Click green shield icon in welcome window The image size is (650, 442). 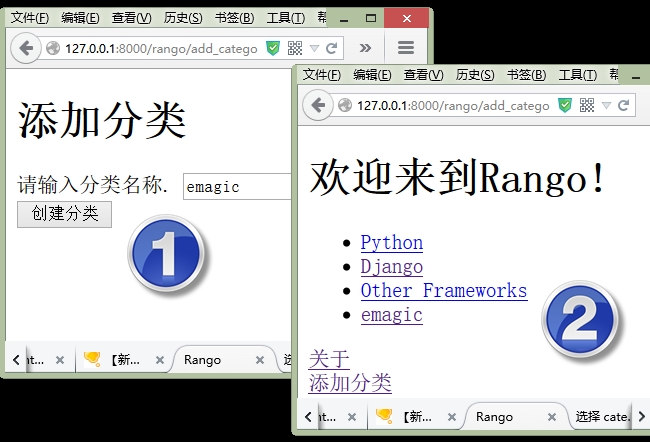[x=565, y=105]
